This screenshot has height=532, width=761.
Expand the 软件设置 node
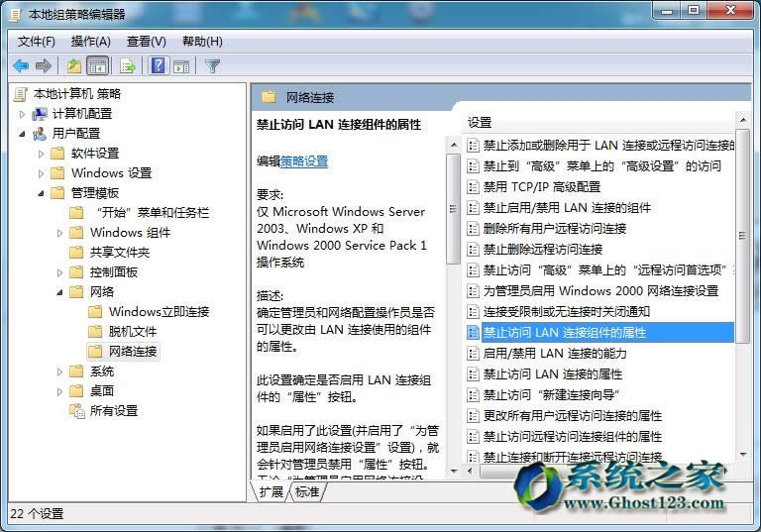pyautogui.click(x=41, y=154)
